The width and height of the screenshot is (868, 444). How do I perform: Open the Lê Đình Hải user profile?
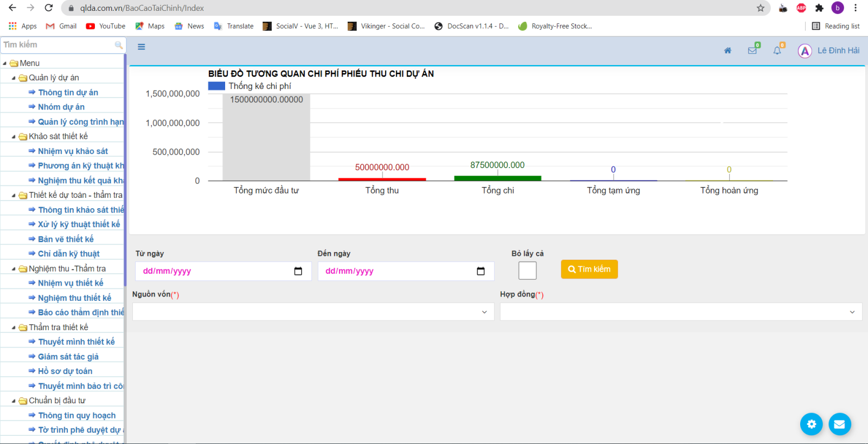[828, 50]
